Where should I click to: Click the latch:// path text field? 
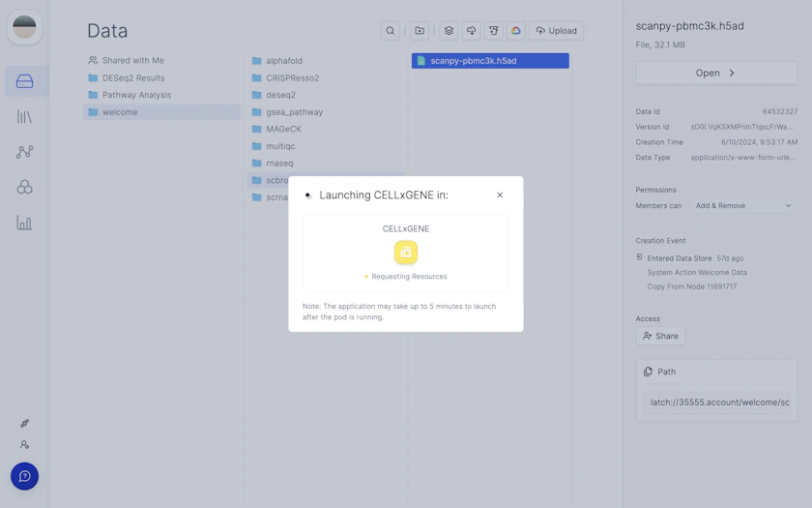pos(717,403)
